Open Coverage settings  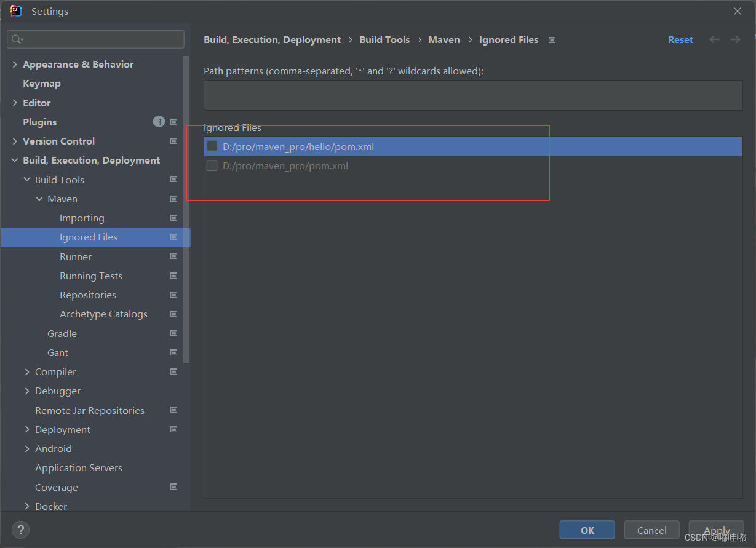click(x=57, y=487)
